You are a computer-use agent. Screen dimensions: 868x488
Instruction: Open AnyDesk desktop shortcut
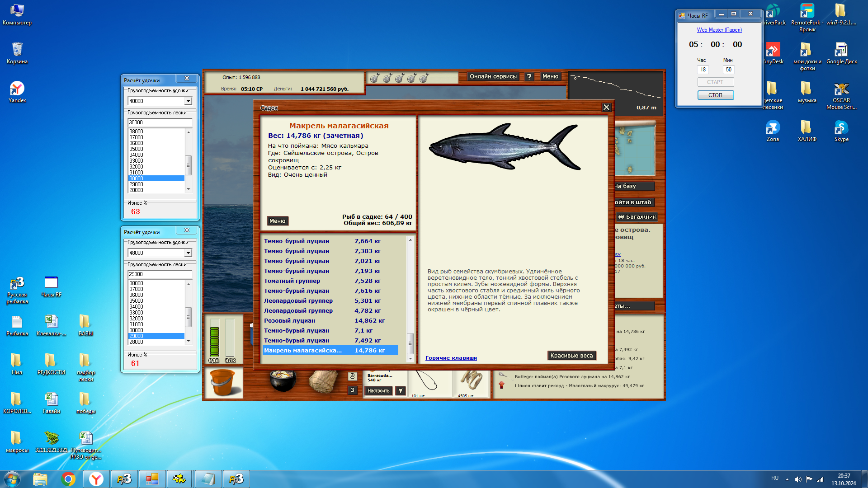(x=773, y=53)
